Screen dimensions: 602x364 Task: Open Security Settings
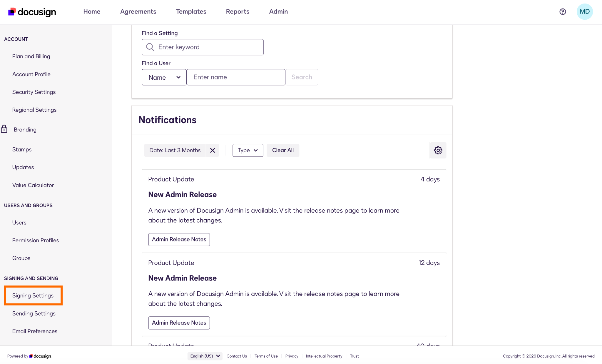[x=34, y=92]
